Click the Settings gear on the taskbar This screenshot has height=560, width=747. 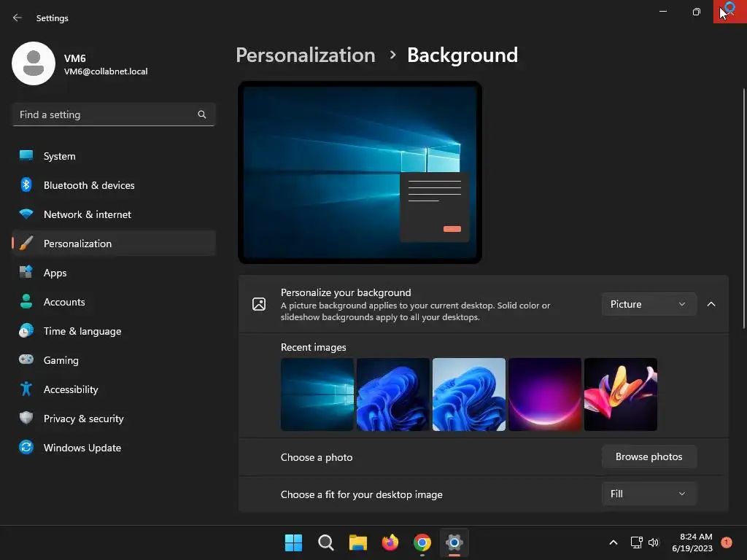click(x=454, y=542)
